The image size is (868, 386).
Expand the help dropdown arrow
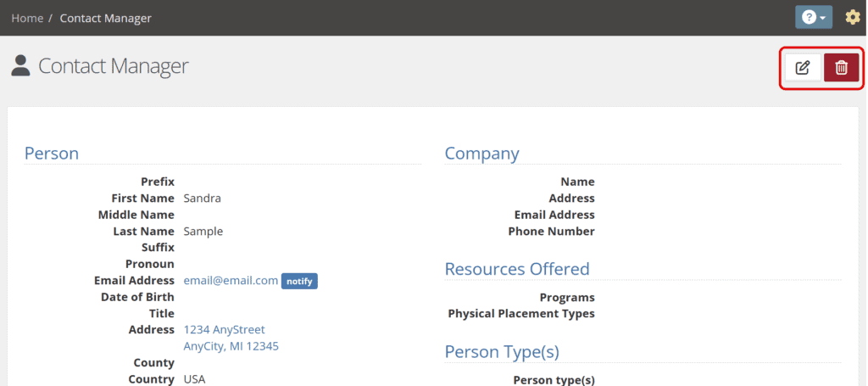coord(822,19)
